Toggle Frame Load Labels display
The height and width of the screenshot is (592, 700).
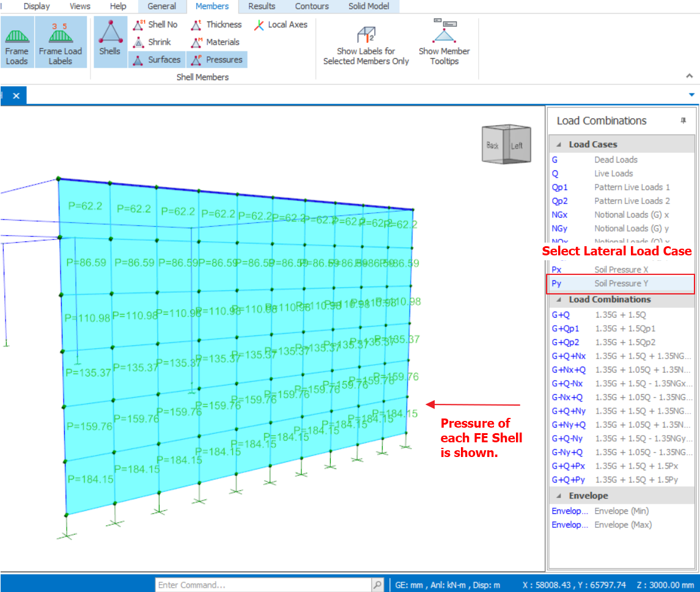60,42
